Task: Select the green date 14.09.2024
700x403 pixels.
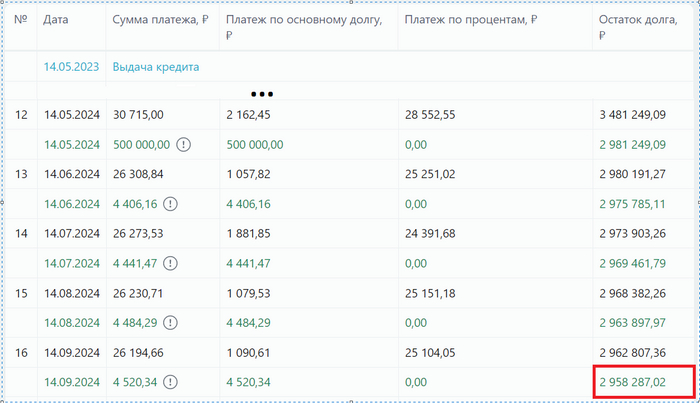Action: pyautogui.click(x=72, y=382)
